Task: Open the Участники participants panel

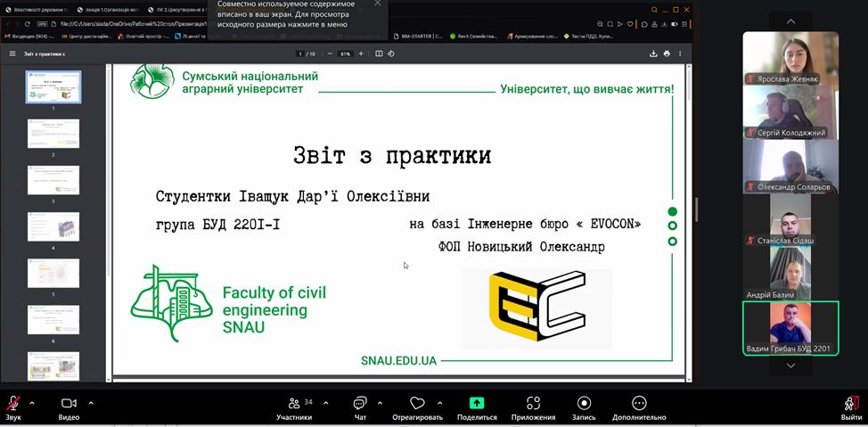Action: [x=294, y=407]
